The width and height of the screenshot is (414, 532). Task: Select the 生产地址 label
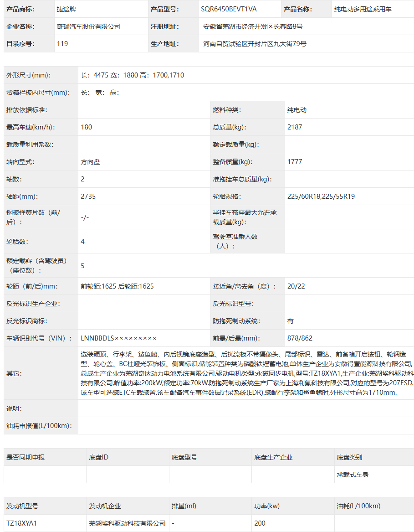pos(165,44)
